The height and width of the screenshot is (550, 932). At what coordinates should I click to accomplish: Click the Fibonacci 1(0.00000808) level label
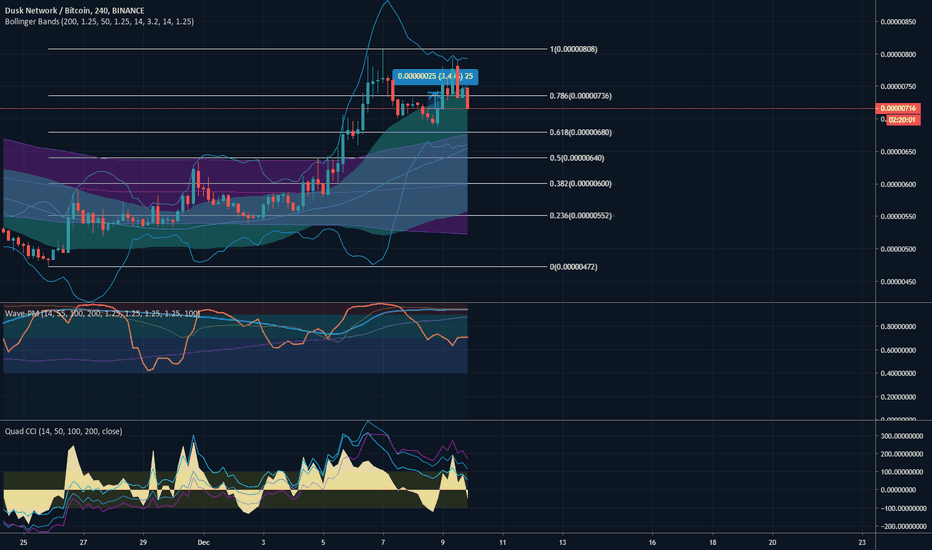574,49
